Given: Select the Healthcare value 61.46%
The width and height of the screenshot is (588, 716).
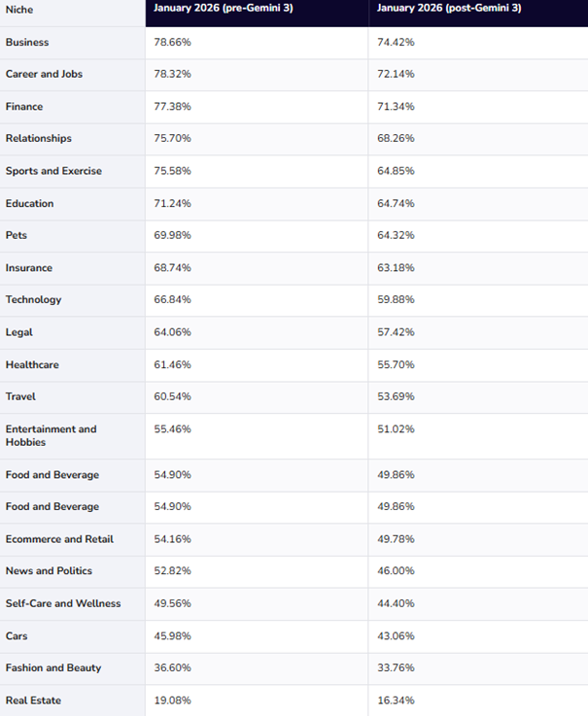Looking at the screenshot, I should (x=172, y=364).
